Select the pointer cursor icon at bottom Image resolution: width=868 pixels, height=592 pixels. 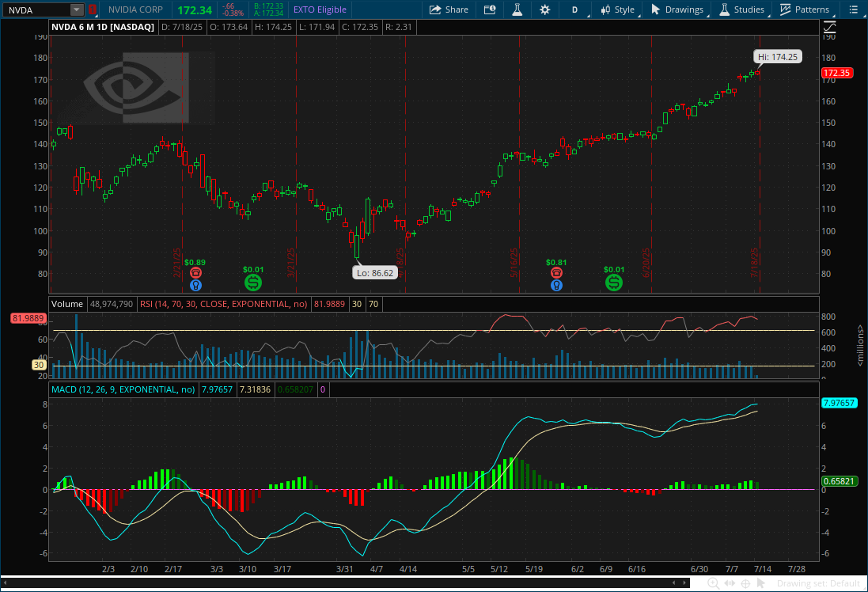pos(760,583)
